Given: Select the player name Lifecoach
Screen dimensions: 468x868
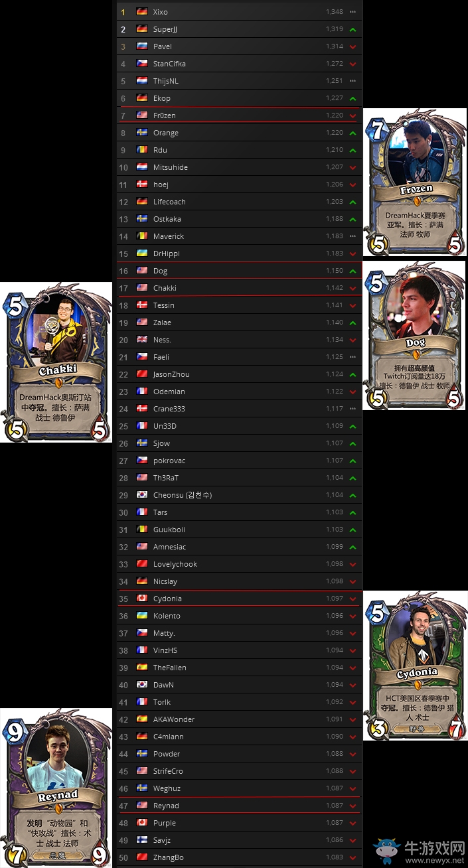Looking at the screenshot, I should coord(169,202).
